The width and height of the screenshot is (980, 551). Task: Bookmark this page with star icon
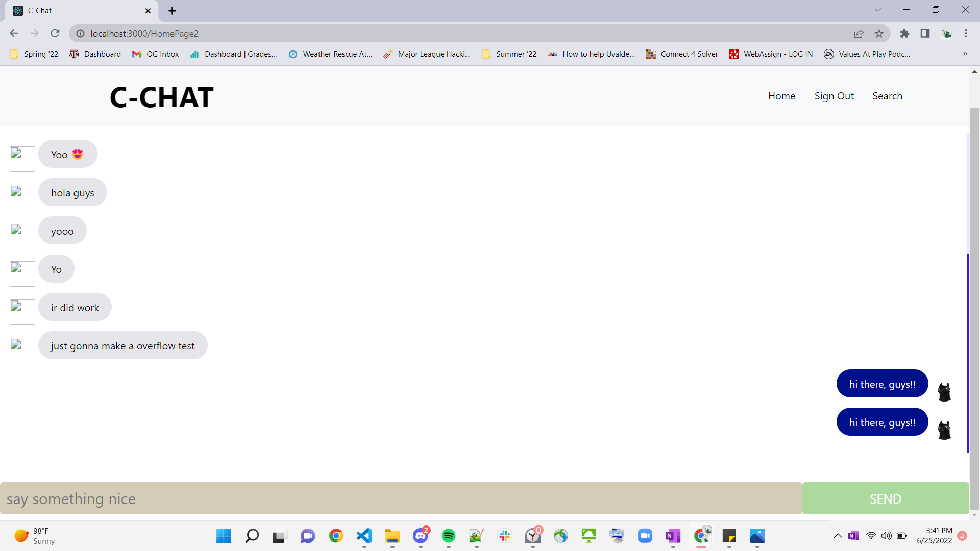(879, 34)
